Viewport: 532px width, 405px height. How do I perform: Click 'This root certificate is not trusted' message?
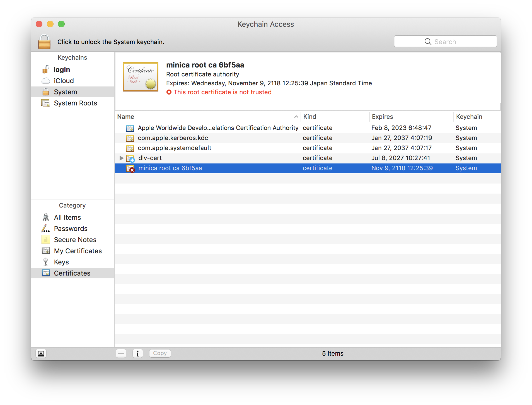click(x=223, y=92)
